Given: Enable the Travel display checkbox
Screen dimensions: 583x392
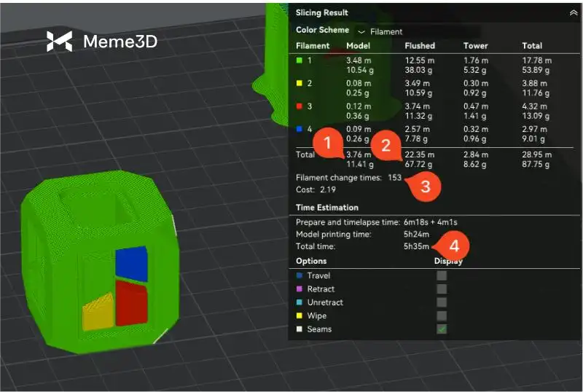Looking at the screenshot, I should pyautogui.click(x=442, y=276).
